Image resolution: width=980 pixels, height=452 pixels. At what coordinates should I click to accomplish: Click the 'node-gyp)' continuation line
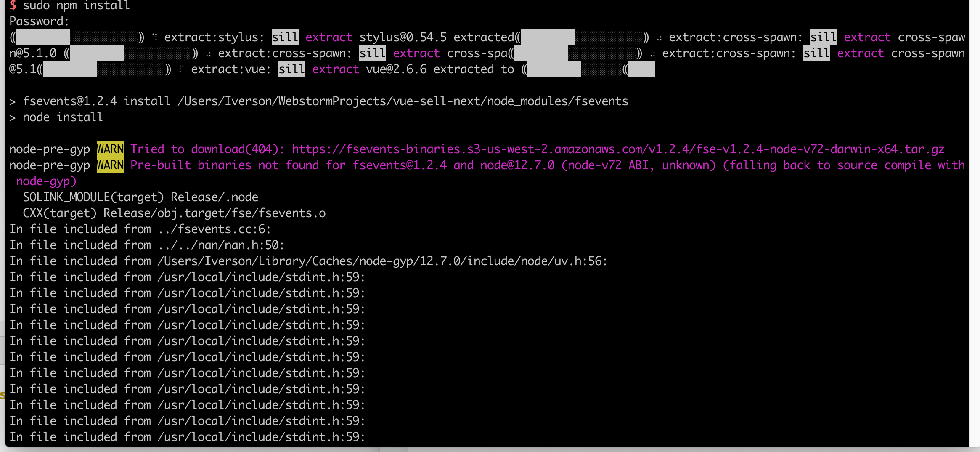(x=46, y=181)
